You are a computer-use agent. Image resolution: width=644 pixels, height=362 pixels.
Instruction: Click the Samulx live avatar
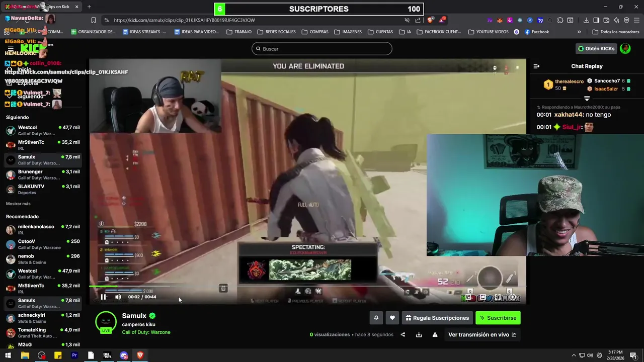106,322
